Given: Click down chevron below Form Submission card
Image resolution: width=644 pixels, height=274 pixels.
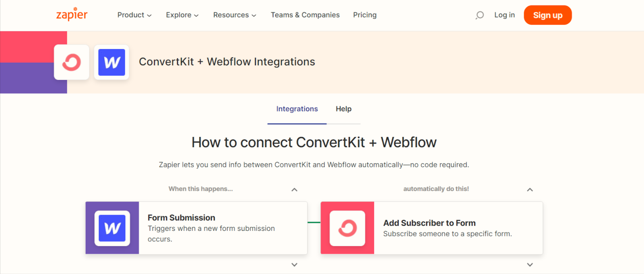Looking at the screenshot, I should coord(294,265).
